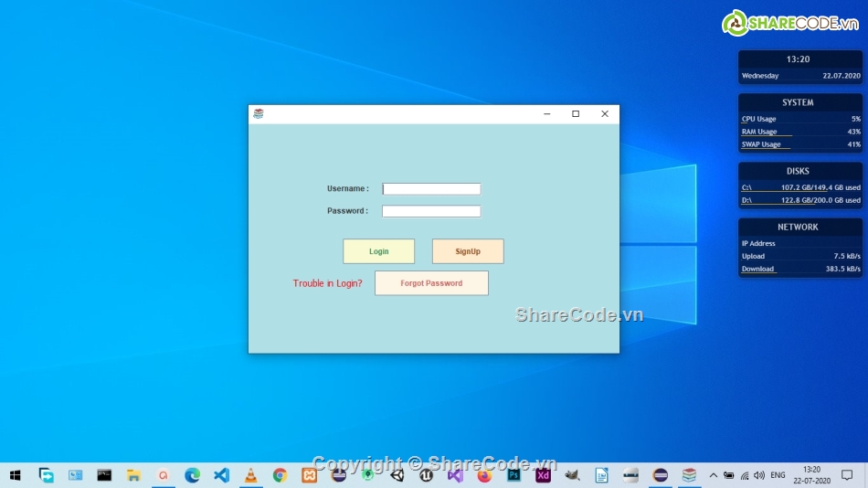Open File Explorer from the taskbar
This screenshot has width=868, height=488.
[133, 475]
